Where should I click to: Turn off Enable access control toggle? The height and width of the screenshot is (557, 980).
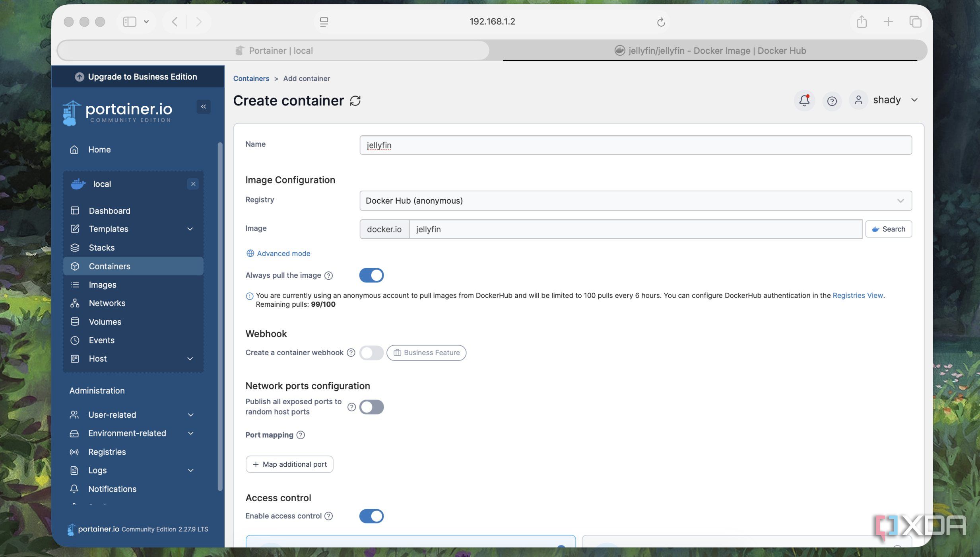(x=371, y=516)
